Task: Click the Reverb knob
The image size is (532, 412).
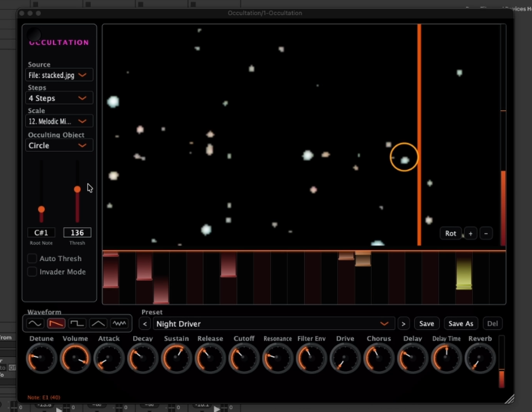Action: click(x=480, y=358)
